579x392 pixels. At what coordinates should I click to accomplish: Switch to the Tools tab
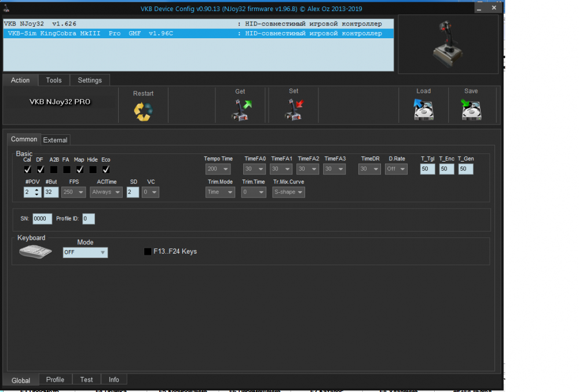tap(54, 80)
